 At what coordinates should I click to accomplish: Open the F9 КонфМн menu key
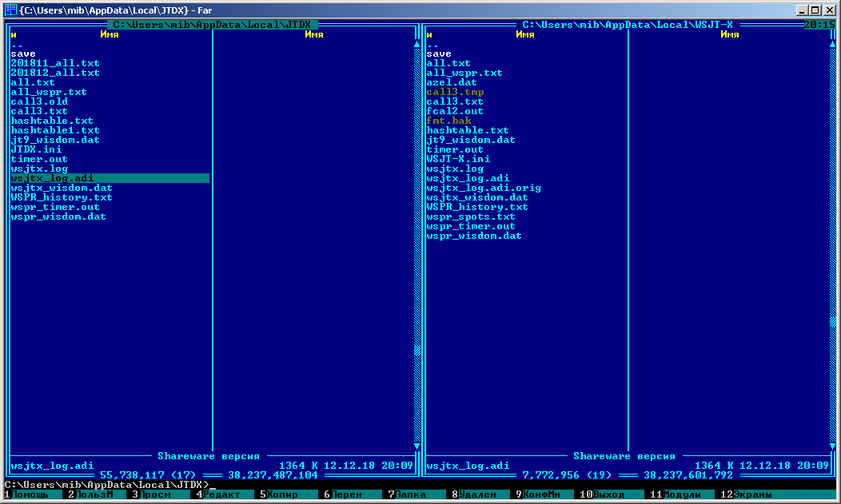[x=541, y=495]
